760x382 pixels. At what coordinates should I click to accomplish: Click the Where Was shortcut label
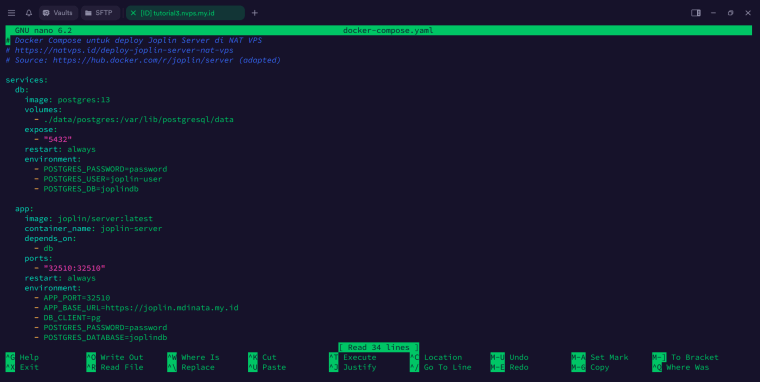click(x=687, y=367)
